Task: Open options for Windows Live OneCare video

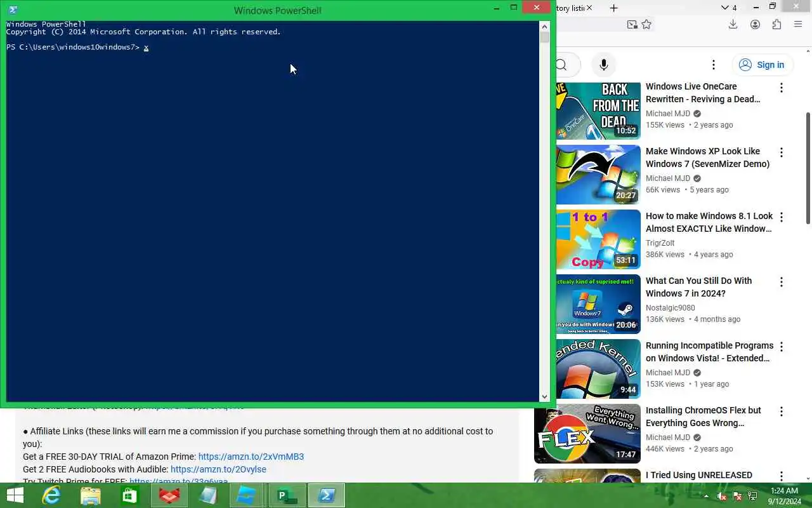Action: point(782,88)
